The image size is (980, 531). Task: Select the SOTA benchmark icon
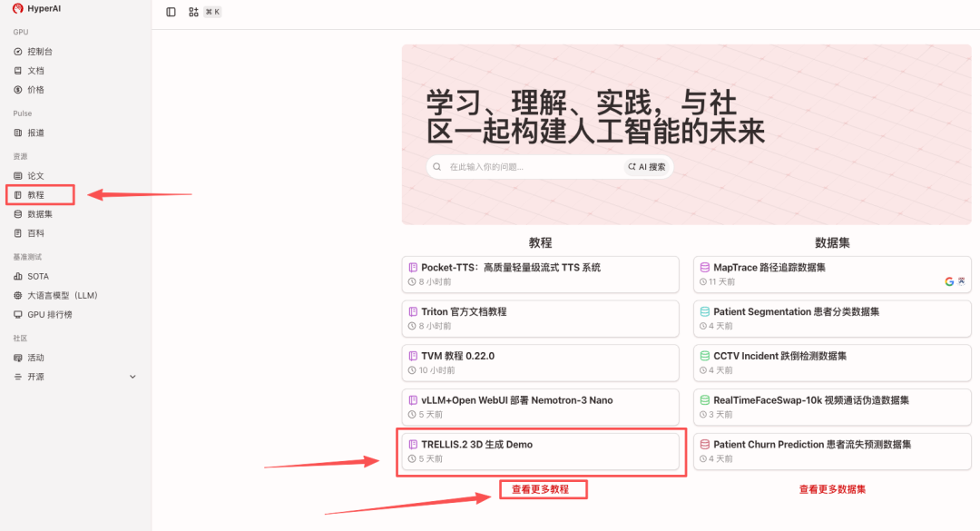(21, 276)
